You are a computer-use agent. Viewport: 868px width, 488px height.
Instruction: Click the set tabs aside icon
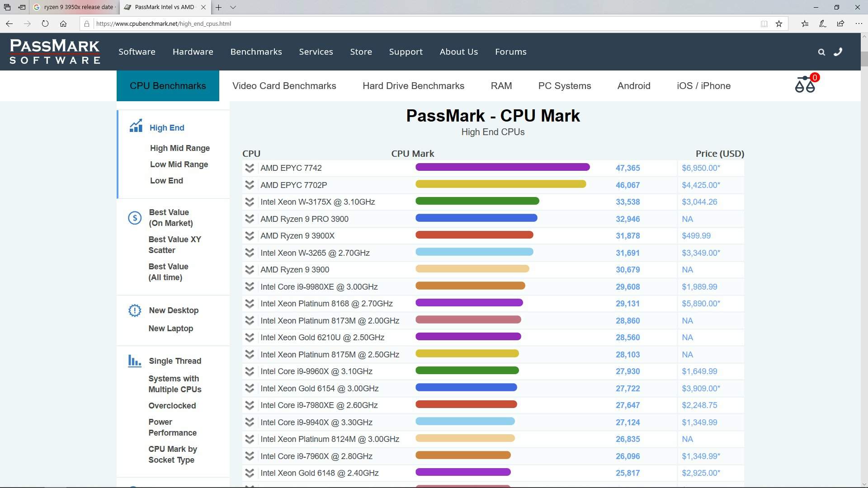[x=22, y=7]
